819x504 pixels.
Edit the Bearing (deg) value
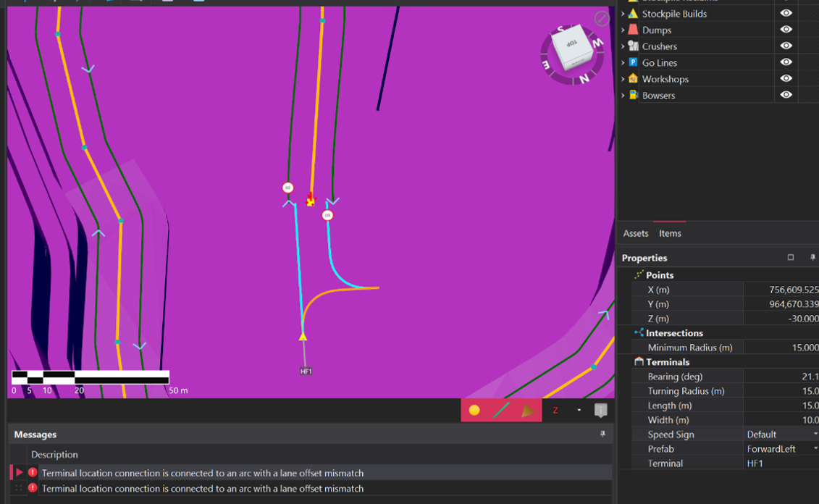781,377
